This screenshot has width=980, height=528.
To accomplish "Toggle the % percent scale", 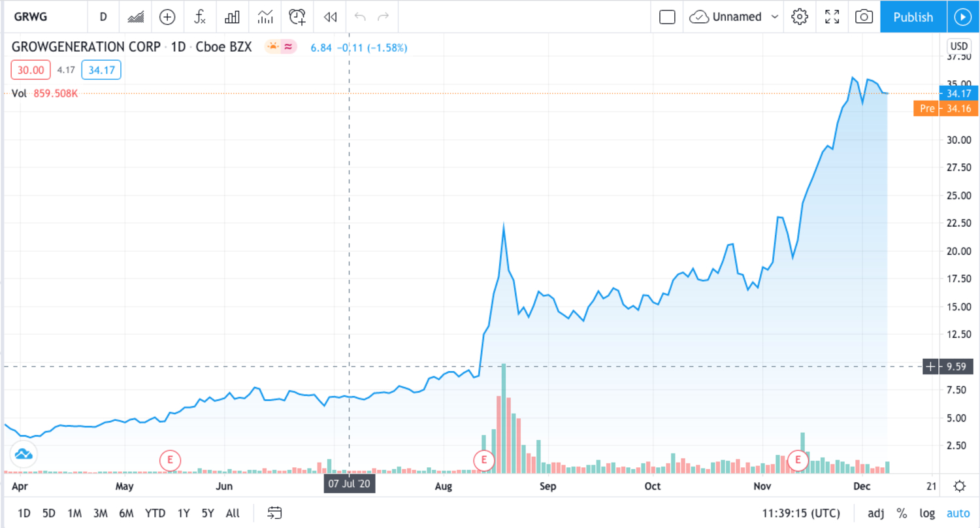I will [x=902, y=513].
